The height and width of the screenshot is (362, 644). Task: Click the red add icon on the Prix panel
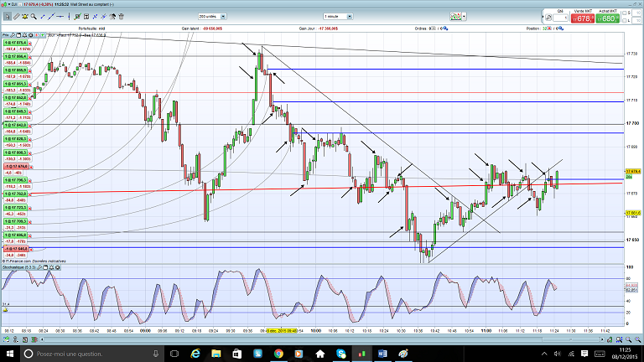pos(36,35)
